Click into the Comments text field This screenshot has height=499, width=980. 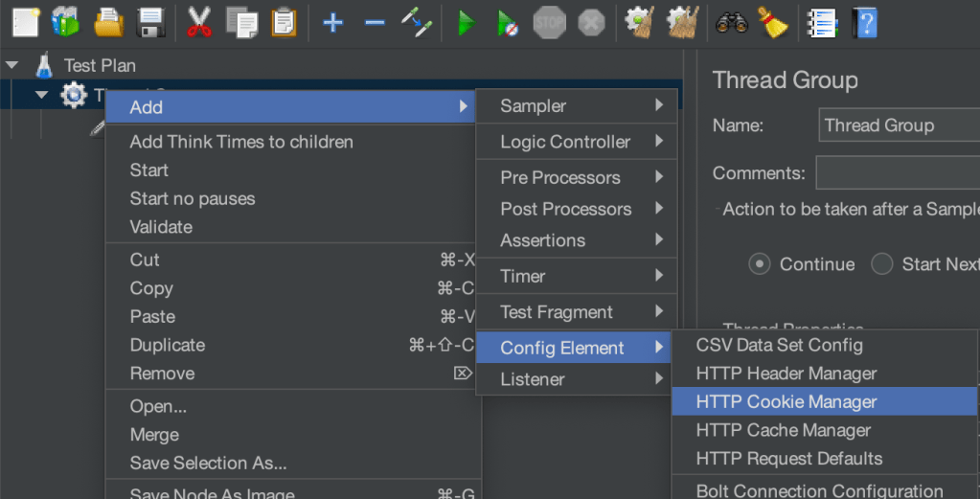coord(898,173)
